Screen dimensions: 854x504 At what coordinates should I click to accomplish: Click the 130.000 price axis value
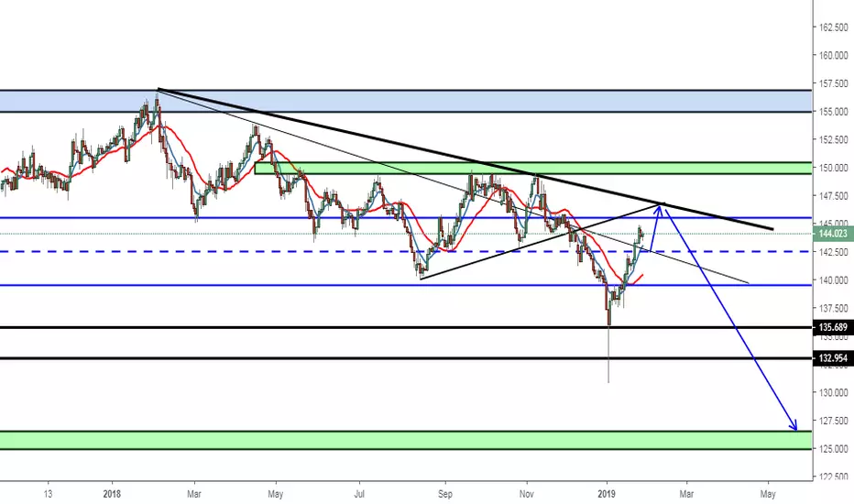coord(833,392)
